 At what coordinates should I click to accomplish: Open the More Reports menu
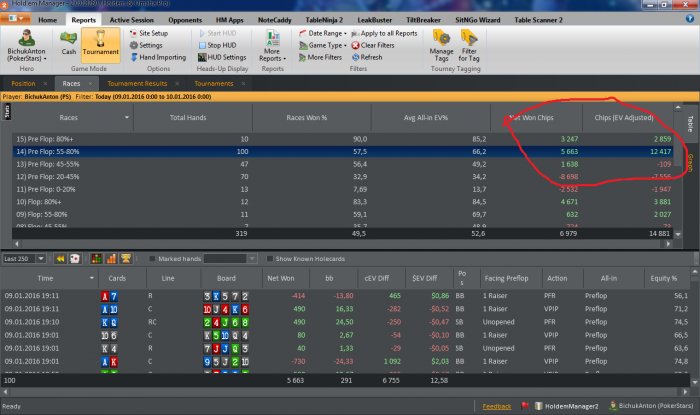pyautogui.click(x=272, y=46)
